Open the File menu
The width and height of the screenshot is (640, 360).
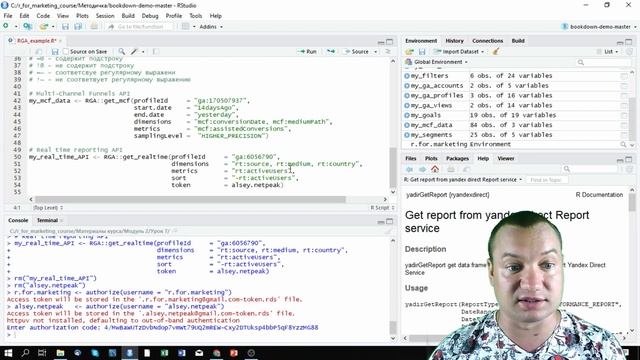pos(8,16)
